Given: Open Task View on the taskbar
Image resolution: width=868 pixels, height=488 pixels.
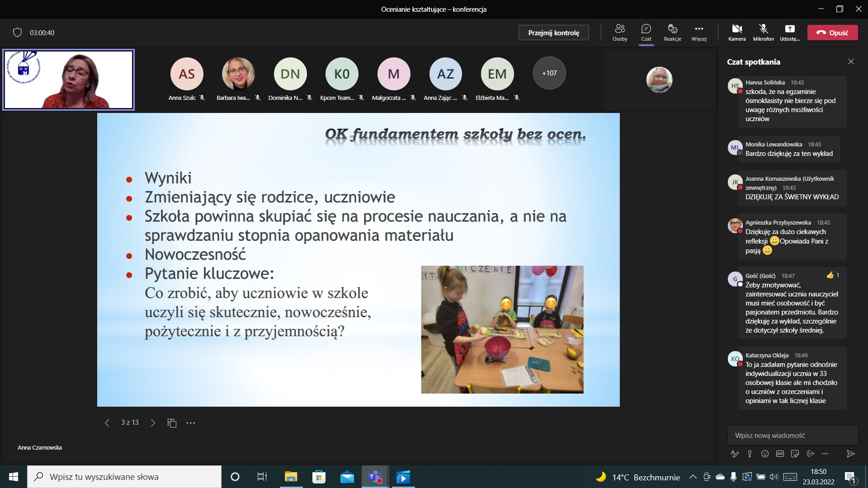Looking at the screenshot, I should tap(262, 477).
